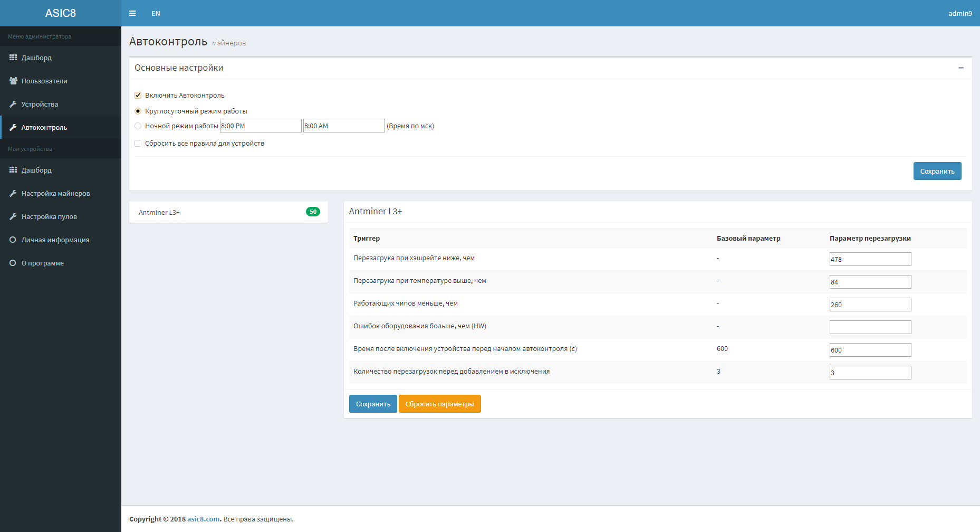Open asic8.com footer link

click(204, 519)
